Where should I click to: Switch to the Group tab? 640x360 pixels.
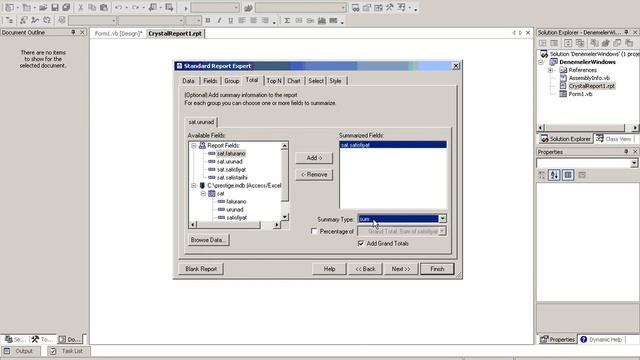[x=231, y=81]
